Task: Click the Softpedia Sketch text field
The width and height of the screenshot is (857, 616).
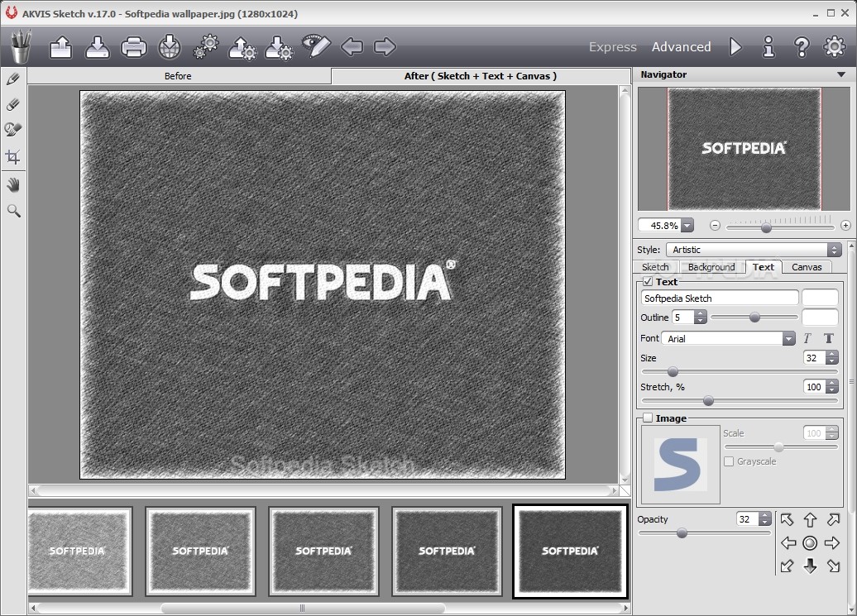Action: click(720, 298)
